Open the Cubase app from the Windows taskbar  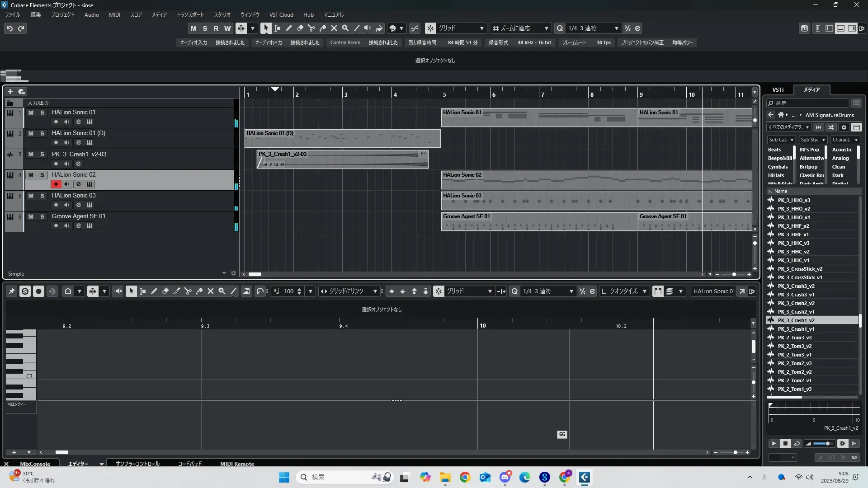point(585,477)
